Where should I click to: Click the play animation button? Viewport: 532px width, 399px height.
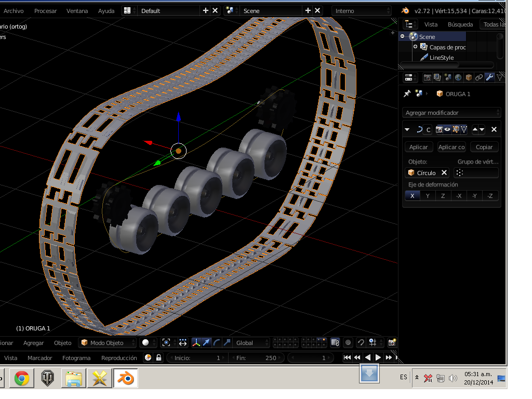[x=378, y=357]
